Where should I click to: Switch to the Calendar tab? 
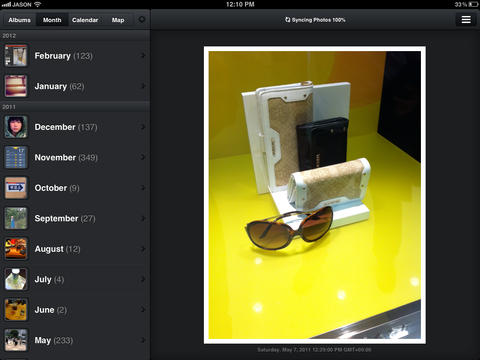click(85, 20)
